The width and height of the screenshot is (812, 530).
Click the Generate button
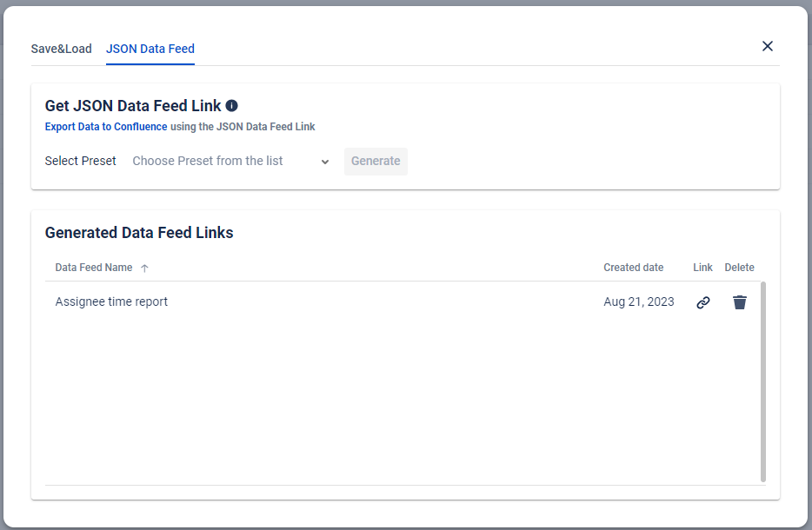click(376, 162)
